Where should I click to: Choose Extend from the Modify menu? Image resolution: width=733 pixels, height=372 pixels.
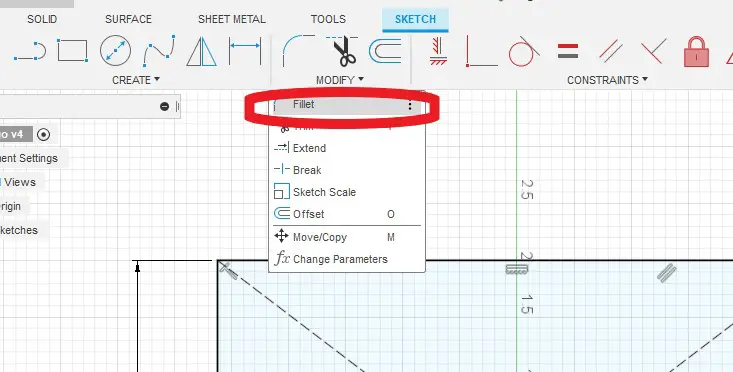click(346, 148)
